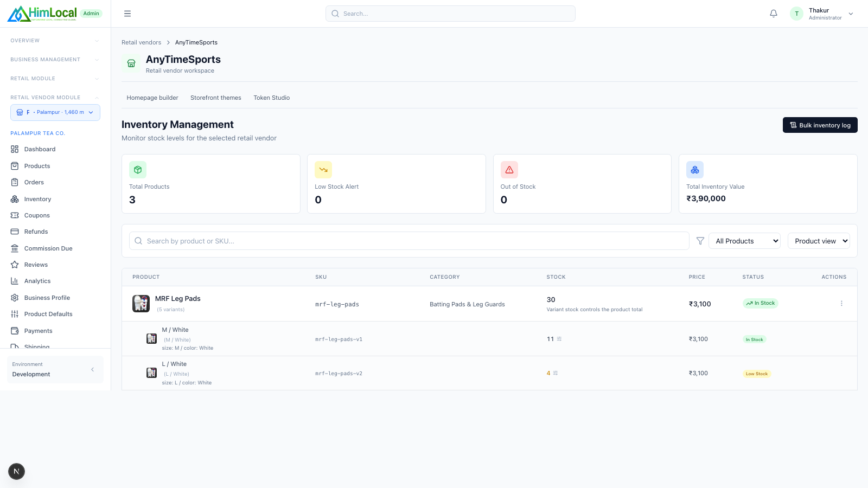Click the mrf-leg-pads SKU text
This screenshot has height=488, width=868.
[x=337, y=304]
